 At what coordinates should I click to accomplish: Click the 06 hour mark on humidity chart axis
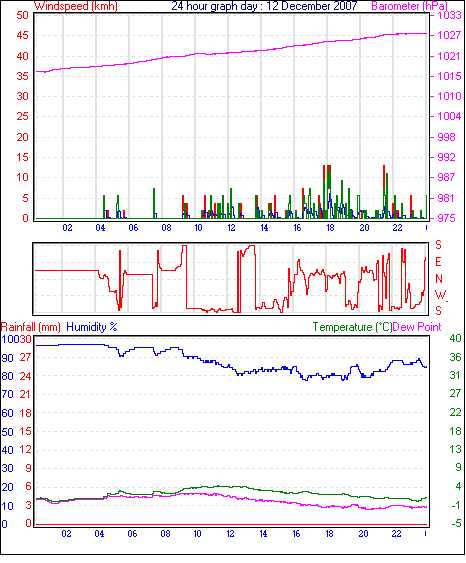tap(132, 534)
